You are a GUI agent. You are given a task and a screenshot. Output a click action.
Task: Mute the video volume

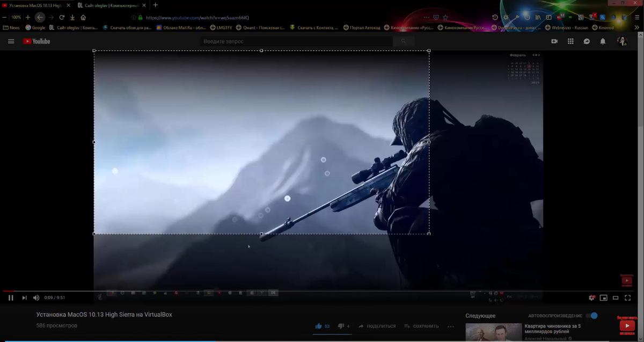pyautogui.click(x=35, y=297)
